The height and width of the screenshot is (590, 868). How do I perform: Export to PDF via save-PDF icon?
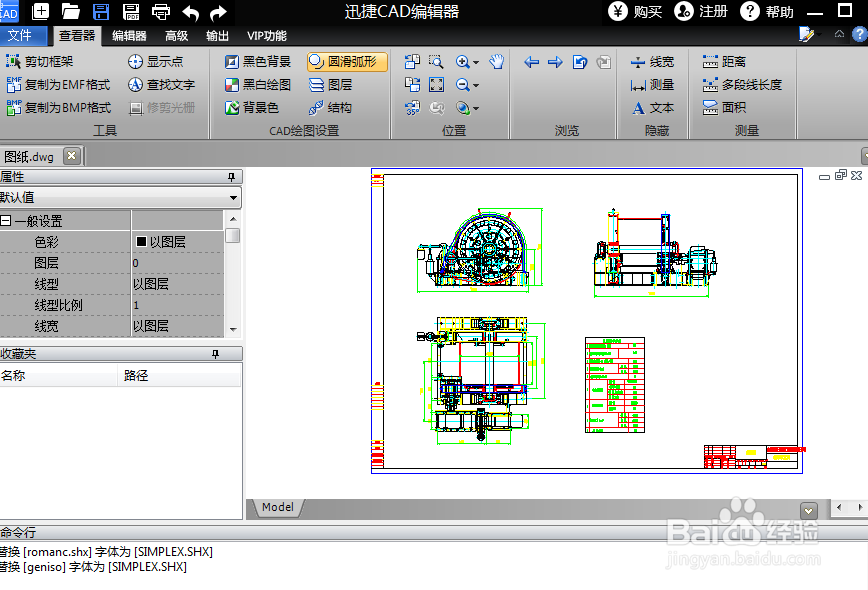pyautogui.click(x=131, y=11)
